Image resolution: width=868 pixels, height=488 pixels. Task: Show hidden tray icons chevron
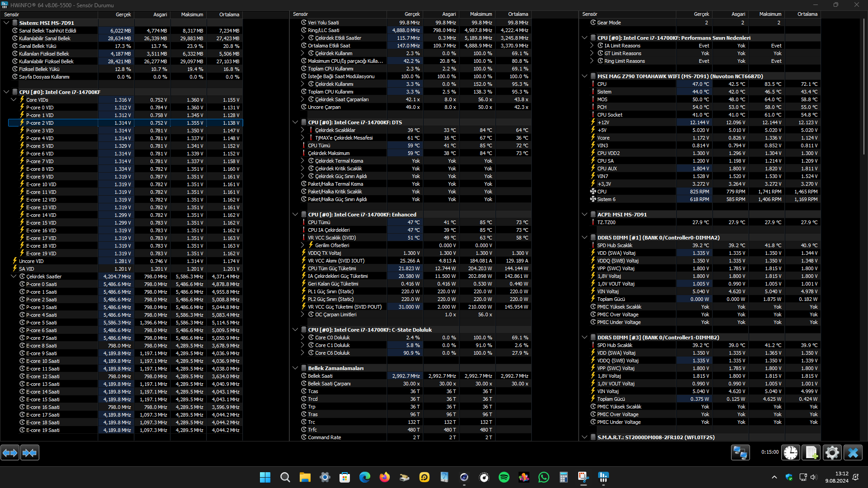pyautogui.click(x=774, y=477)
